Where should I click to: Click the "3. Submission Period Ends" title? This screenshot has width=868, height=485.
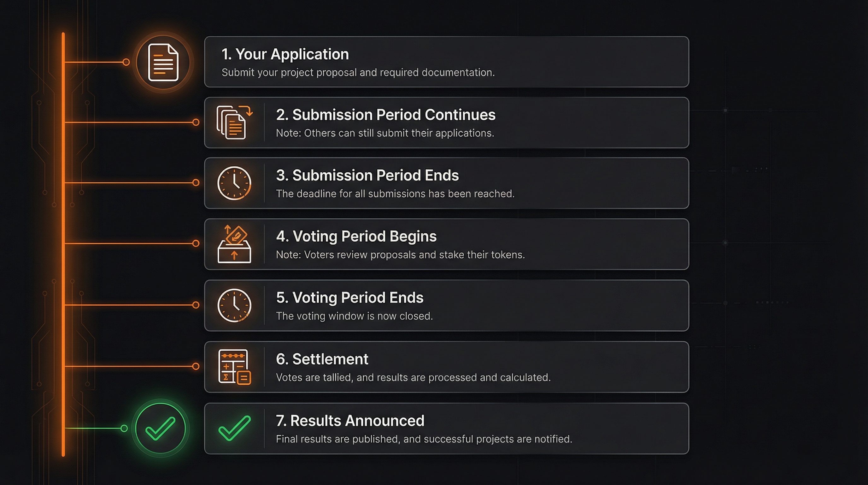(367, 175)
